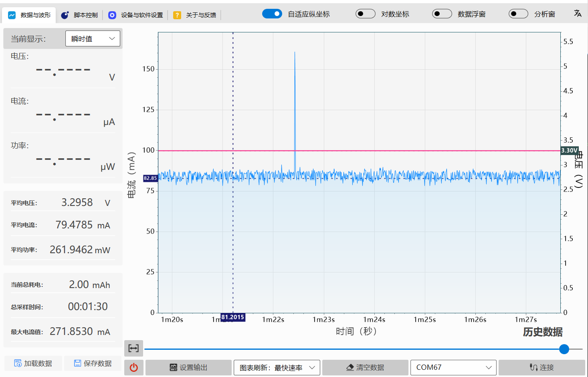This screenshot has height=377, width=588.
Task: Open the 关于与反馈 tab
Action: [195, 15]
